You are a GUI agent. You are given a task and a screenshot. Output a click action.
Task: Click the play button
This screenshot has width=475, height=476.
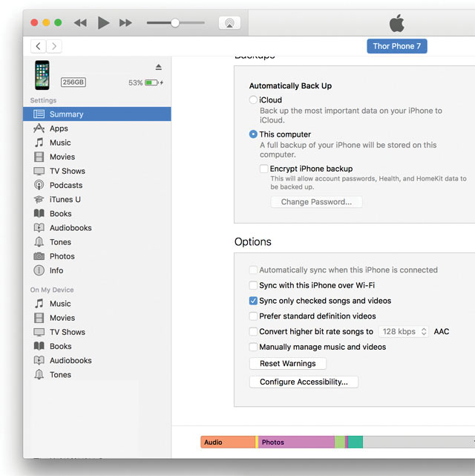click(x=103, y=23)
